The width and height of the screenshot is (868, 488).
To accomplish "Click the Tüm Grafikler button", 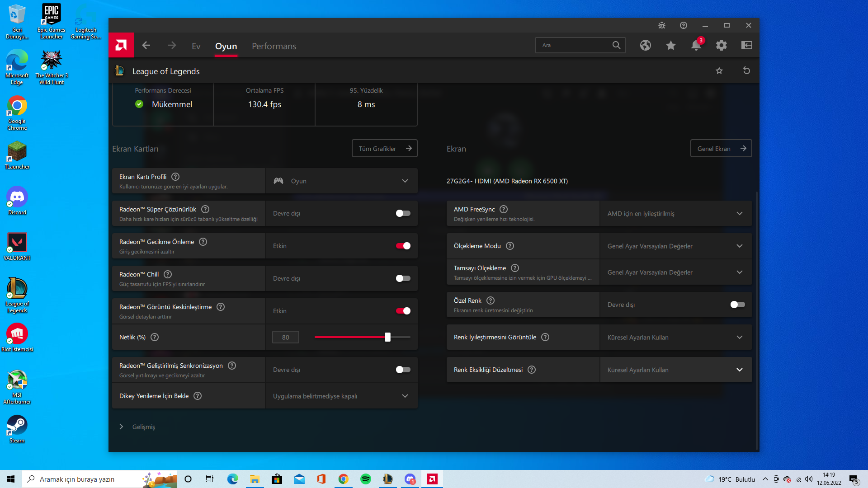I will (384, 148).
